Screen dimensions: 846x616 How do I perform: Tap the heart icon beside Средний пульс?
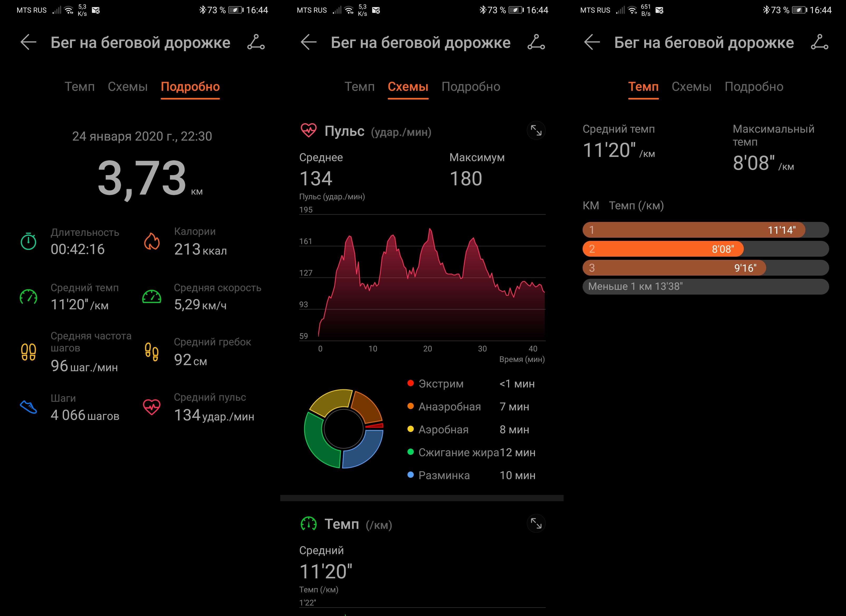152,407
